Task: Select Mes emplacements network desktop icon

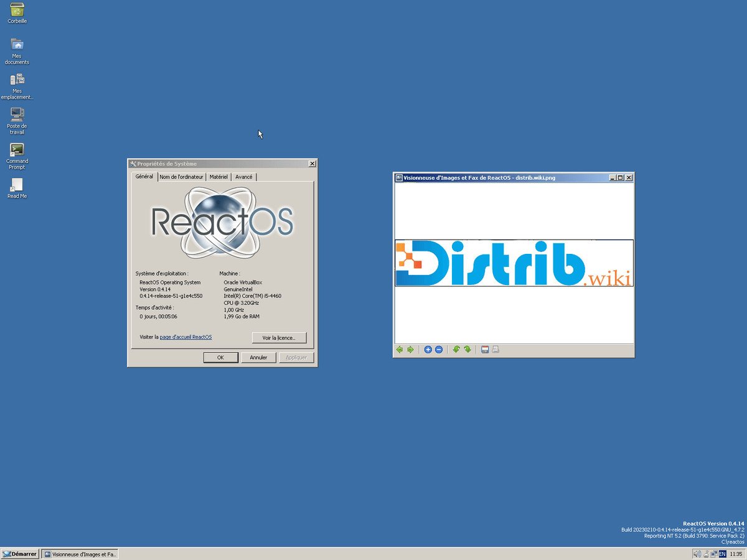Action: click(17, 86)
